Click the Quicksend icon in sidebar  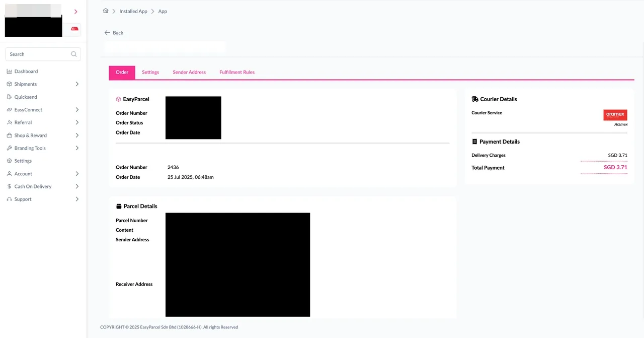(x=10, y=97)
